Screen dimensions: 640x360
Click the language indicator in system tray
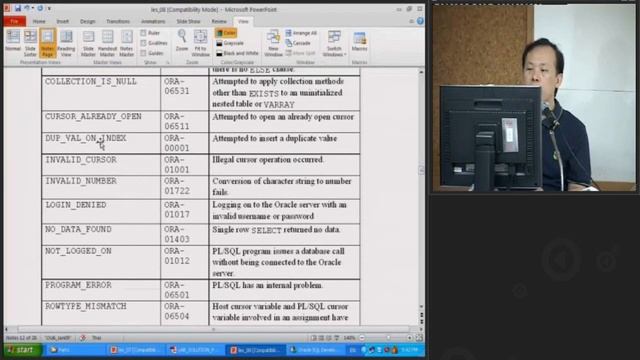coord(353,350)
